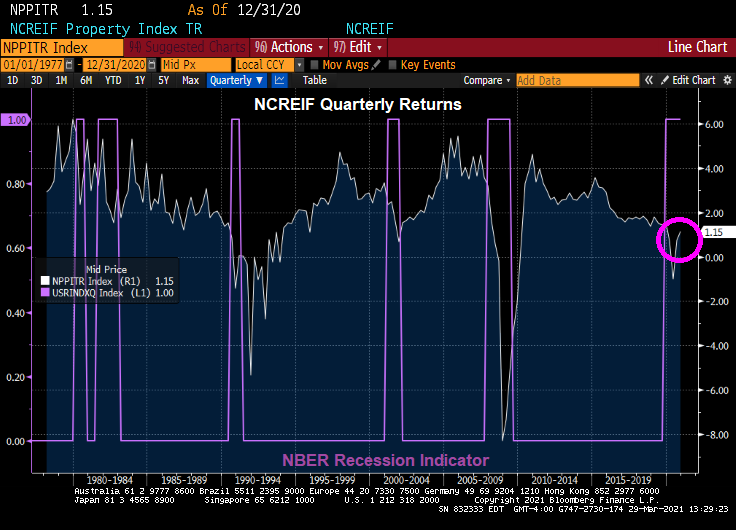This screenshot has width=736, height=530.
Task: Open chart settings gear icon
Action: pos(728,80)
